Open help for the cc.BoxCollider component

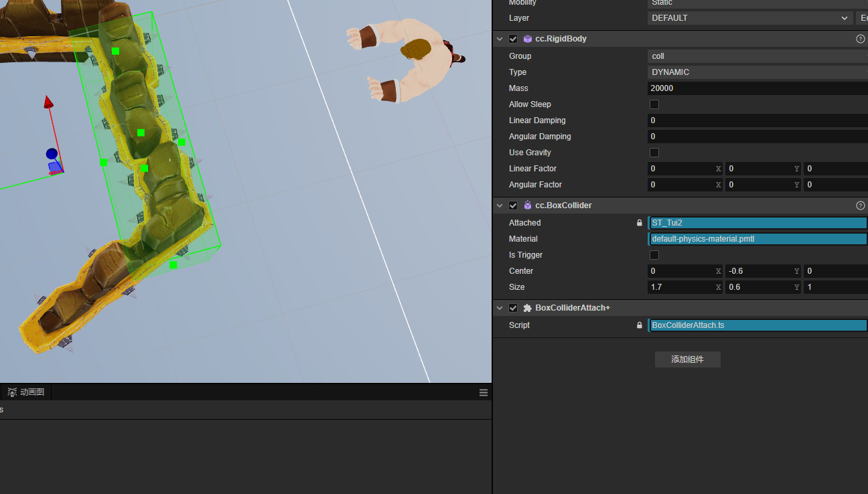tap(861, 205)
